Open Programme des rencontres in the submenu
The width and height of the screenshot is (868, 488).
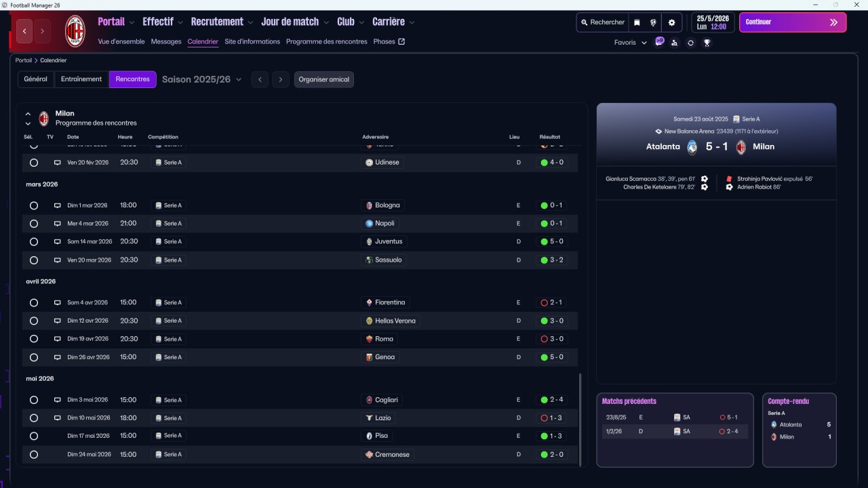pyautogui.click(x=327, y=41)
